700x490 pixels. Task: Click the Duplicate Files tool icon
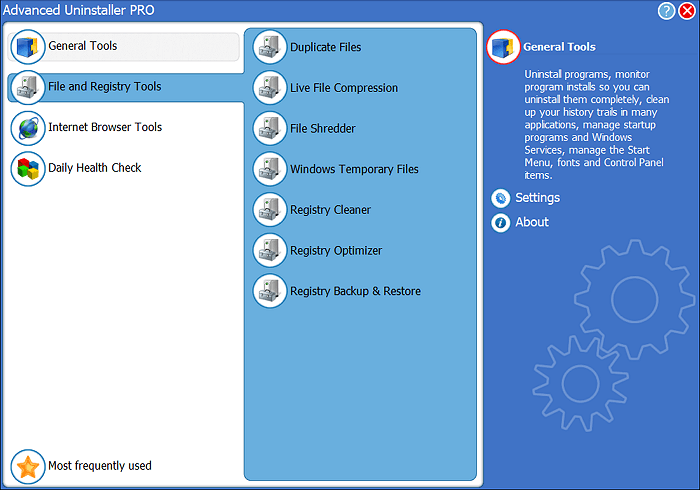(270, 47)
